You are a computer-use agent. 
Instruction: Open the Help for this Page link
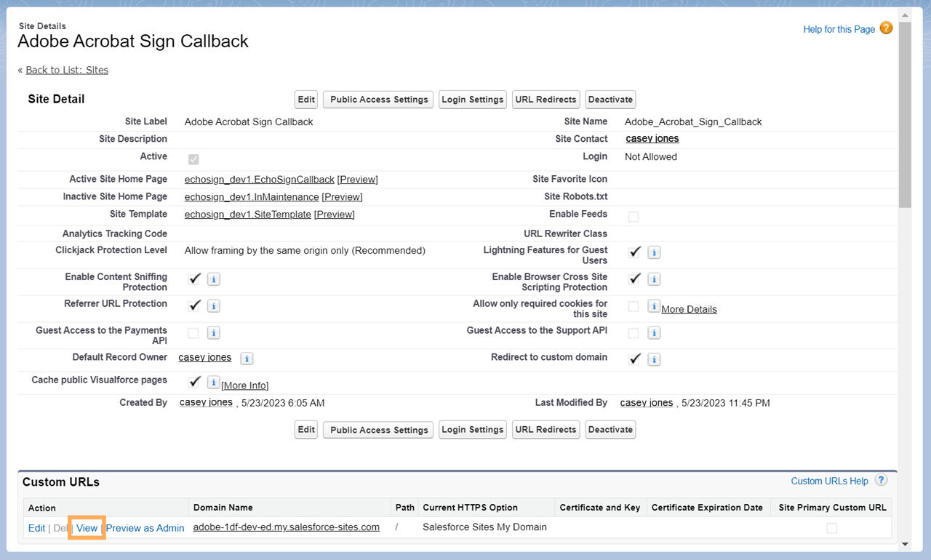[x=839, y=29]
